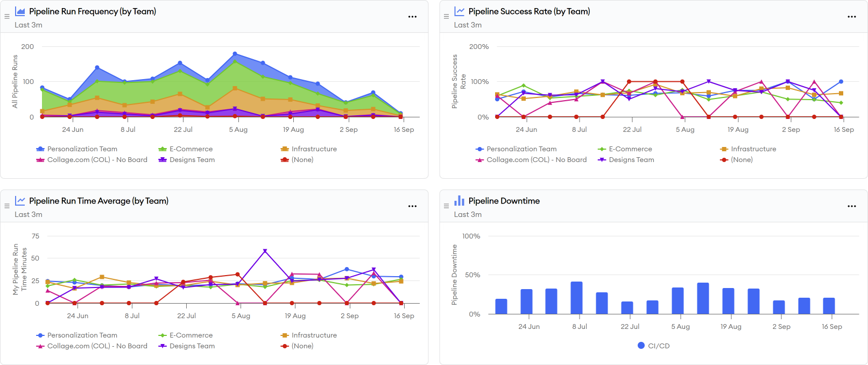Click line chart icon beside Pipeline Run Time Average
Screen dimensions: 868x365
tap(20, 201)
